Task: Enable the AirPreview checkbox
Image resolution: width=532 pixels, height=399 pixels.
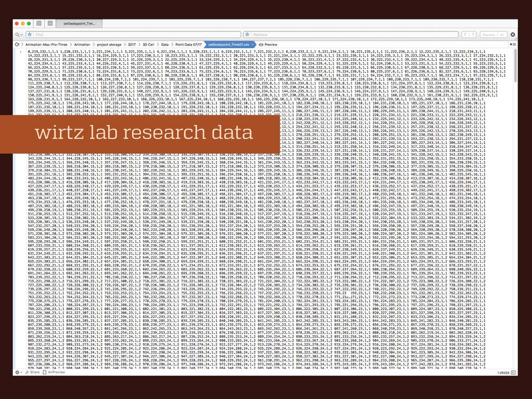Action: [44, 372]
